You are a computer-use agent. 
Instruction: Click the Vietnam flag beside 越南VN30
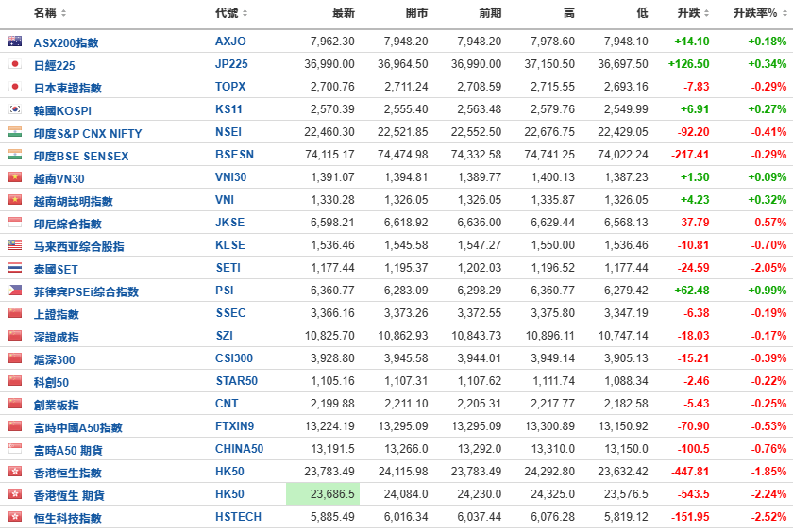pyautogui.click(x=15, y=177)
